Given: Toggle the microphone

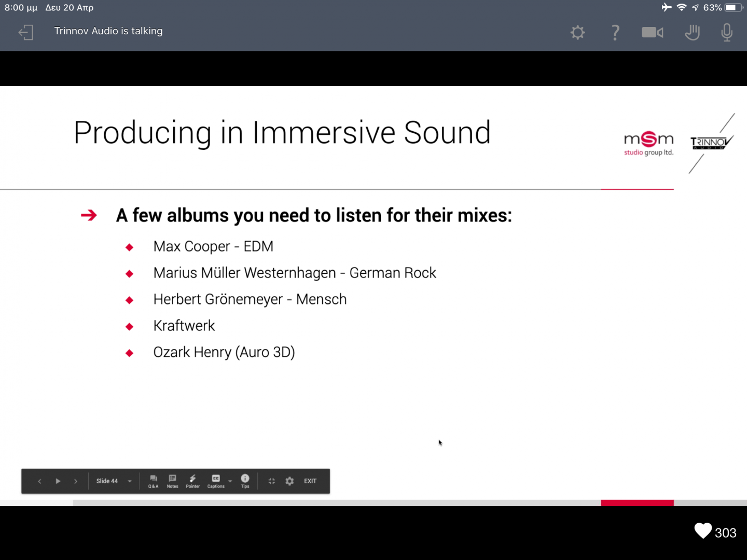Looking at the screenshot, I should click(x=727, y=33).
